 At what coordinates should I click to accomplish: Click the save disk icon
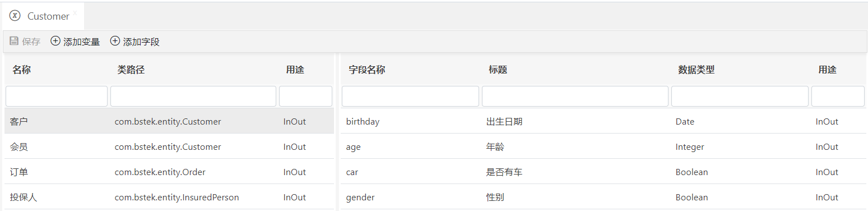coord(14,42)
